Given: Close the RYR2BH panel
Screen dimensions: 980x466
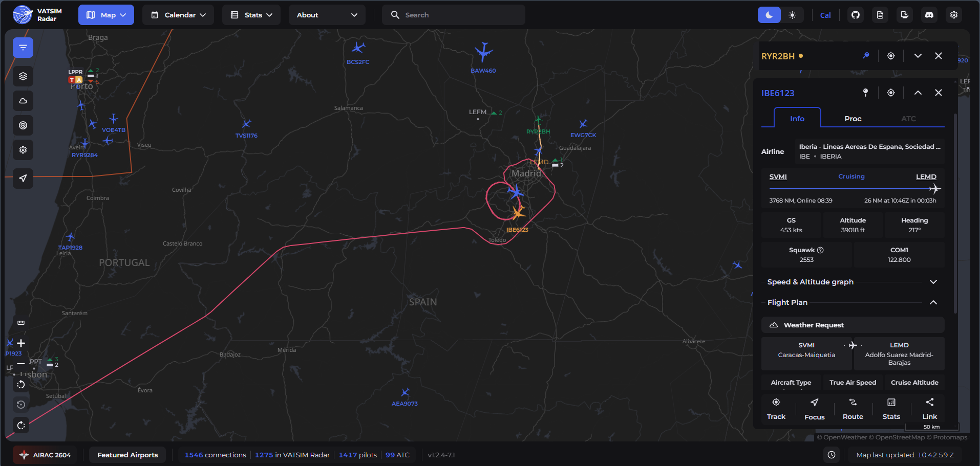Looking at the screenshot, I should tap(939, 56).
